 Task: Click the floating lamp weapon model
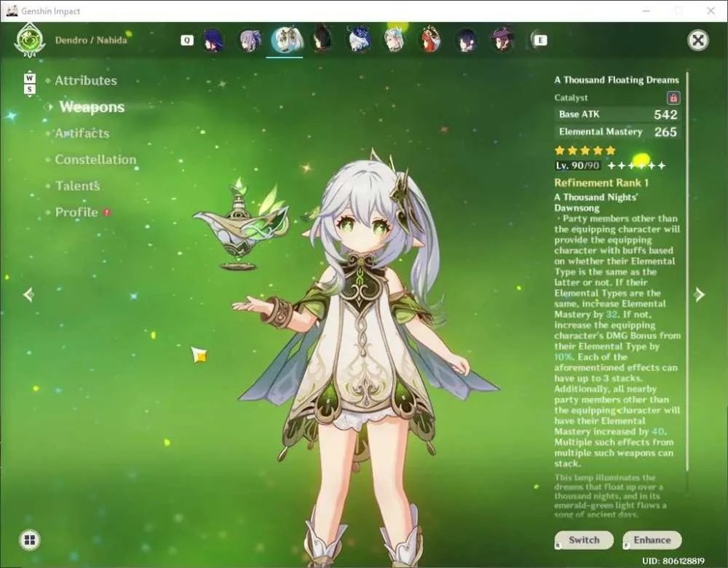240,225
